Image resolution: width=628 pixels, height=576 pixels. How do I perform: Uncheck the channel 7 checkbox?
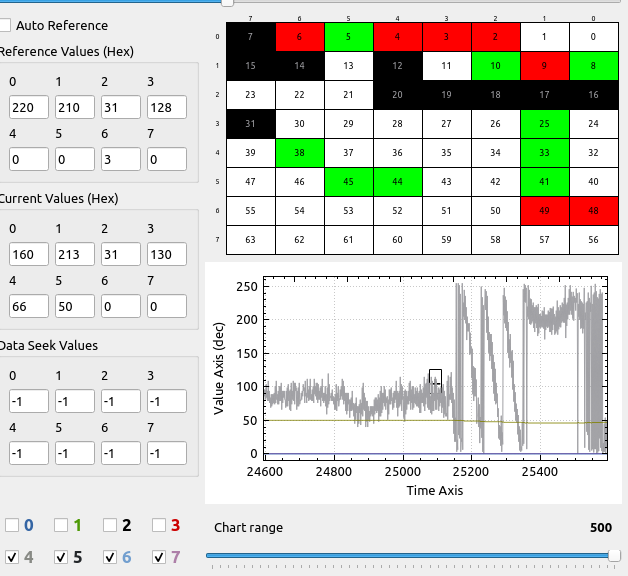click(x=159, y=557)
